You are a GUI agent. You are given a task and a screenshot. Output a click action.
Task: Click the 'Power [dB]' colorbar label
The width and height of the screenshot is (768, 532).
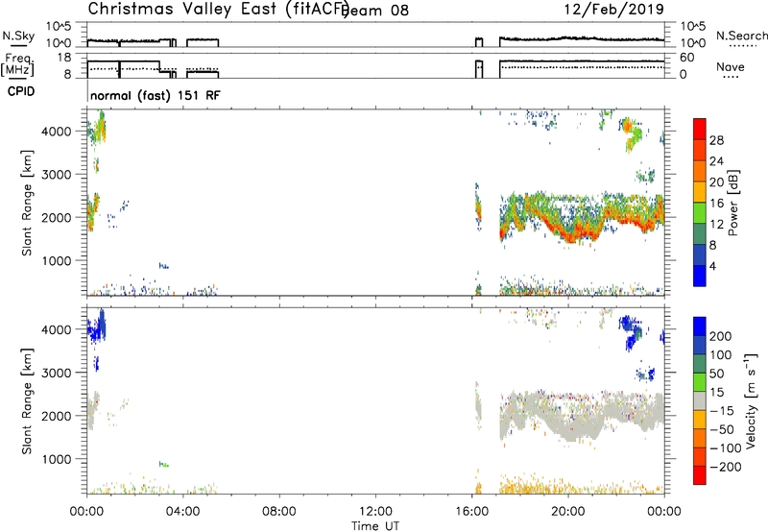(x=733, y=203)
